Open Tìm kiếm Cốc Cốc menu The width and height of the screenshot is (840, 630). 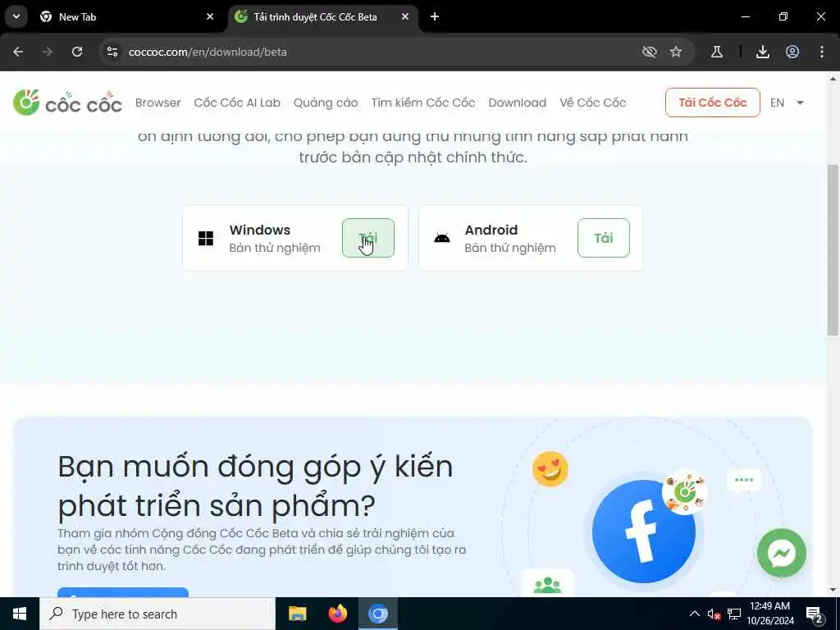pos(423,103)
